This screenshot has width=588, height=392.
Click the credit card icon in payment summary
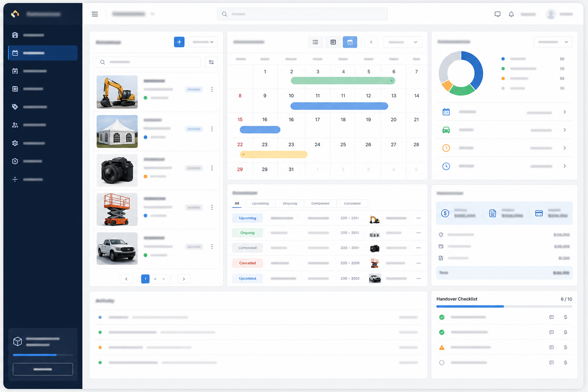point(539,213)
